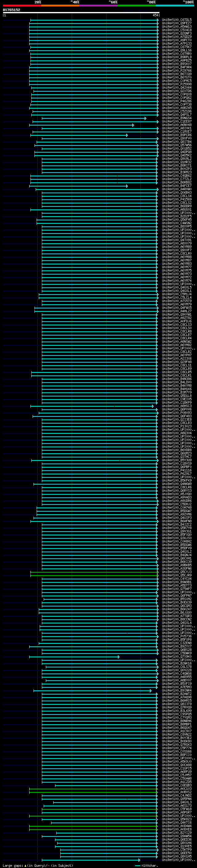The image size is (197, 868).
Task: Click the UniRef100_B3L699 label
Action: (x=176, y=711)
